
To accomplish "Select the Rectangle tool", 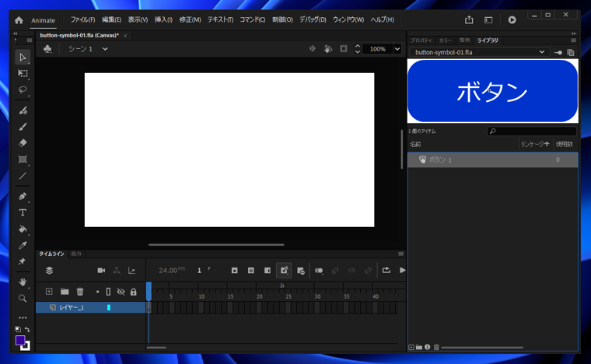I will (23, 159).
